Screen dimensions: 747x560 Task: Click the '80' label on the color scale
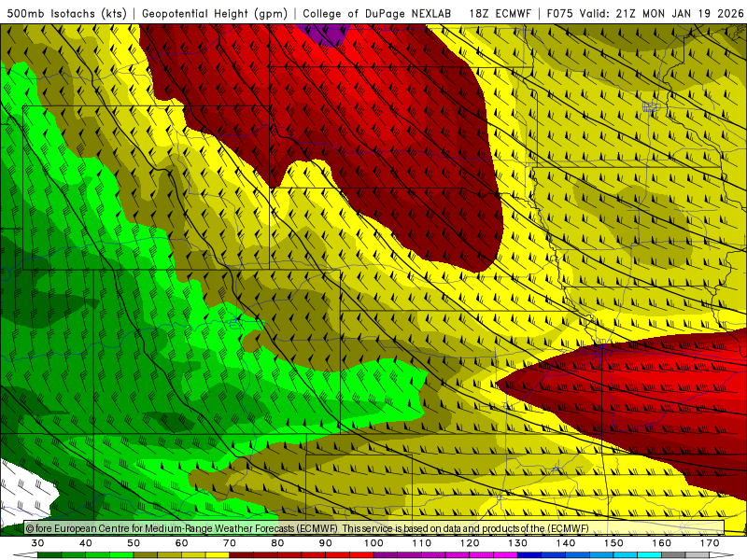(x=277, y=543)
